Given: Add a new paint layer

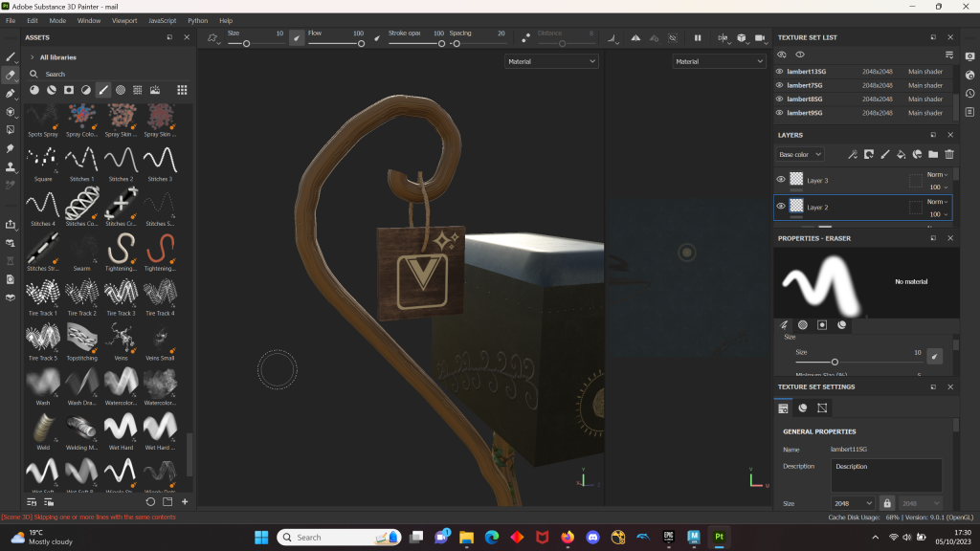Looking at the screenshot, I should [x=885, y=154].
